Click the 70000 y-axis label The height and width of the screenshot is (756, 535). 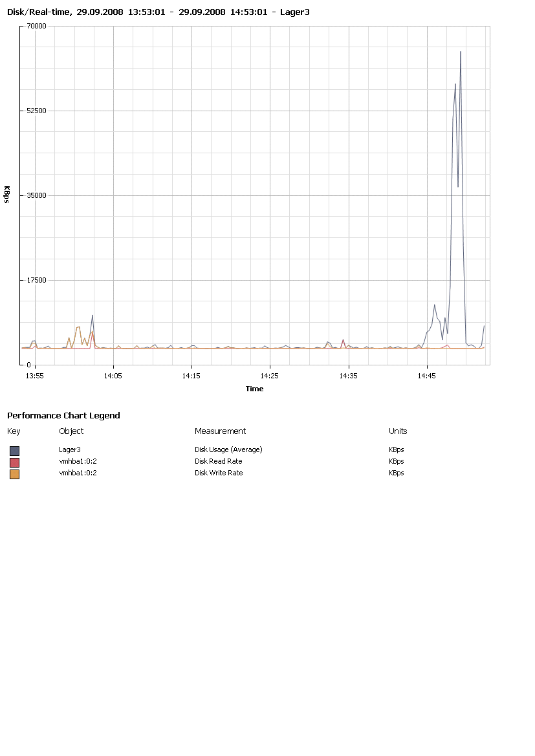36,26
